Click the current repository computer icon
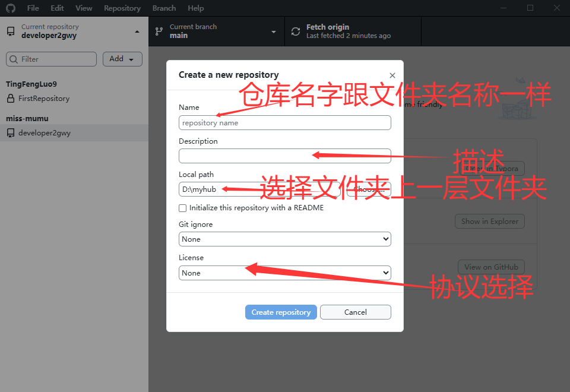Viewport: 570px width, 392px height. click(11, 31)
